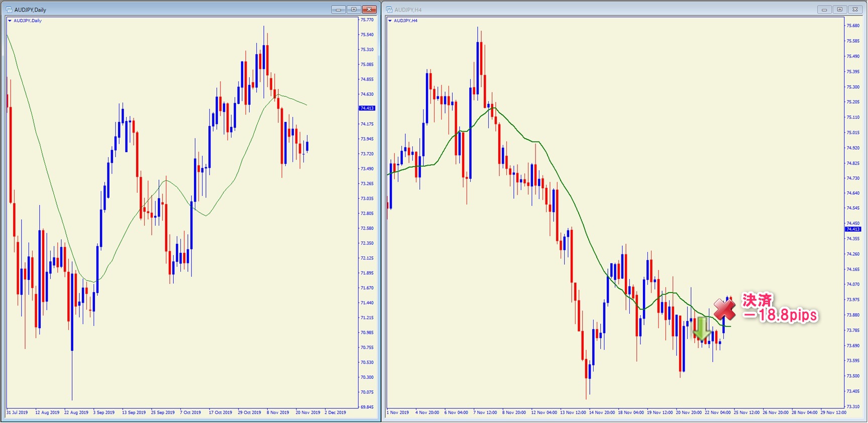Viewport: 868px width, 423px height.
Task: Close the AUDJPY,Daily chart window
Action: click(369, 10)
